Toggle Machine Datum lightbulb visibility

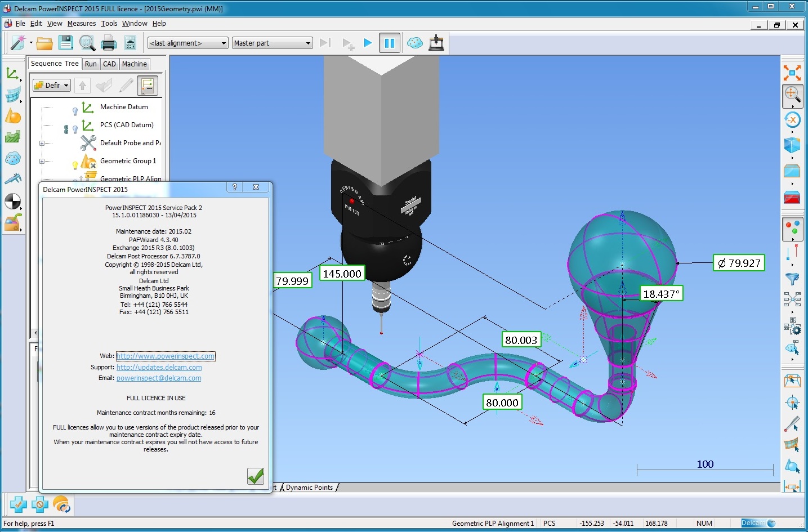click(75, 111)
